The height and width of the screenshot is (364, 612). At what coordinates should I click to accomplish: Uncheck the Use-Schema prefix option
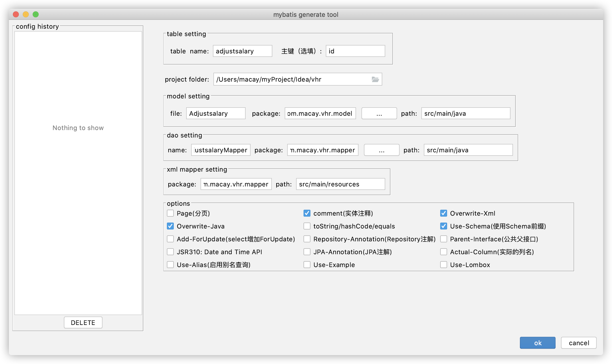(444, 226)
